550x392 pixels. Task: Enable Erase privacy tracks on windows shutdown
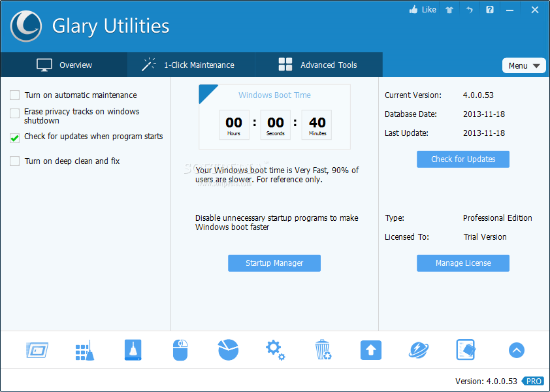(x=15, y=114)
